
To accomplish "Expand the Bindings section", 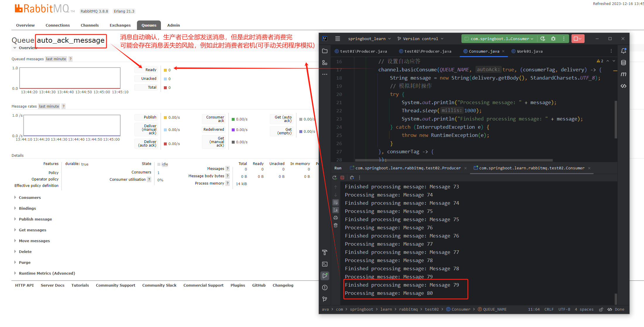I will point(27,208).
